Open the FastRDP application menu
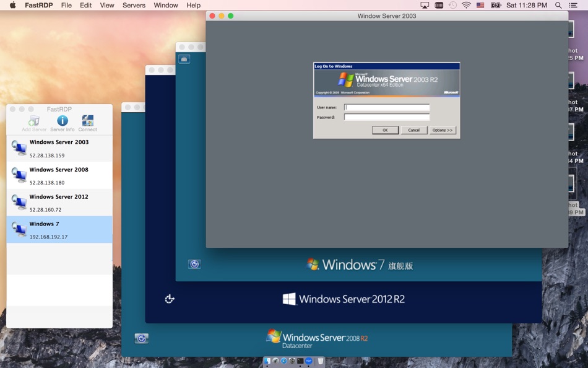 [38, 5]
